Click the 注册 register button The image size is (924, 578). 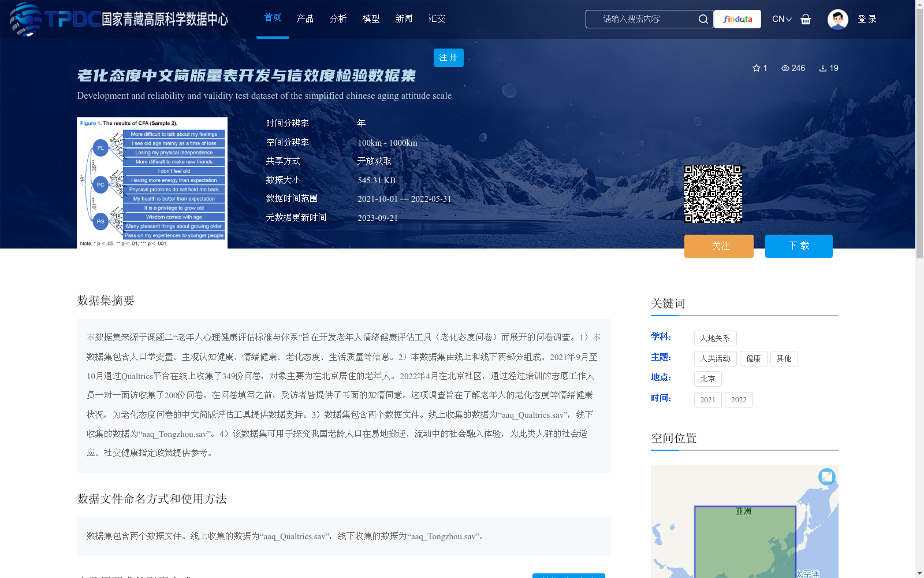coord(449,58)
